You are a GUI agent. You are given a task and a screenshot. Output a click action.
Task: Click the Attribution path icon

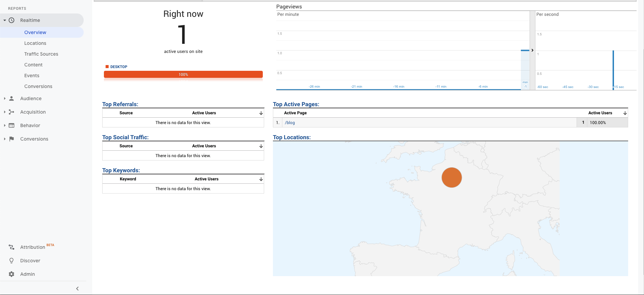tap(11, 247)
